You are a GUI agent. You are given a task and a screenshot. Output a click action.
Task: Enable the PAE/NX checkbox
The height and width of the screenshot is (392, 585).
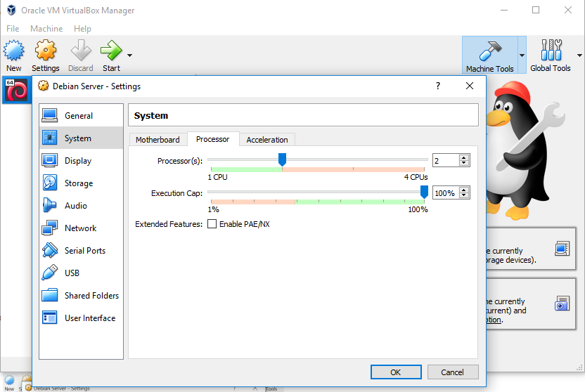pyautogui.click(x=212, y=224)
